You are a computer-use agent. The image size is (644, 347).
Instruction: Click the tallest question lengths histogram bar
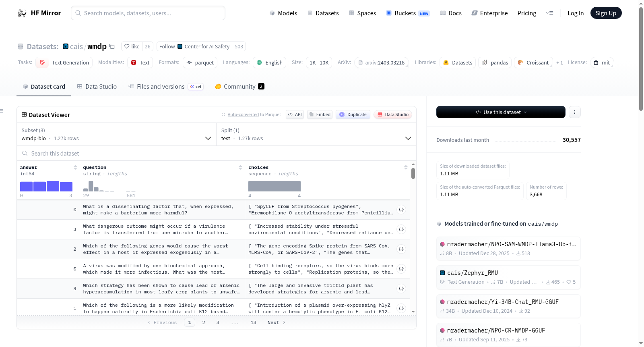pyautogui.click(x=91, y=186)
